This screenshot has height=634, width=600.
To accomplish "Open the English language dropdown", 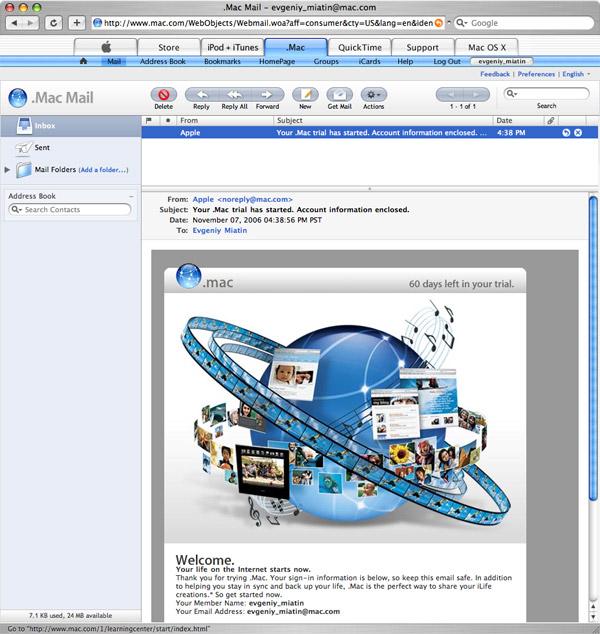I will [x=576, y=74].
